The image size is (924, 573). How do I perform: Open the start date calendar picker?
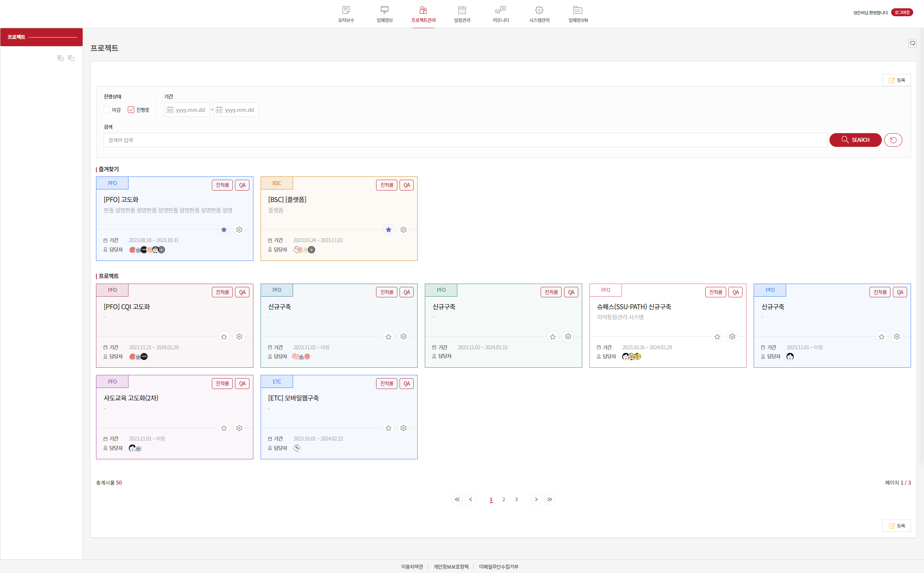pos(170,110)
